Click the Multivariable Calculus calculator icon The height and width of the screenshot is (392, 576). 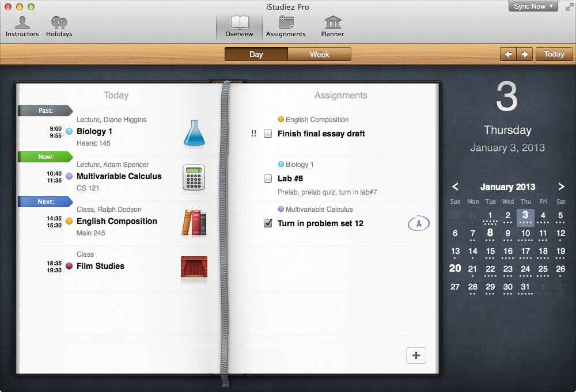point(194,177)
